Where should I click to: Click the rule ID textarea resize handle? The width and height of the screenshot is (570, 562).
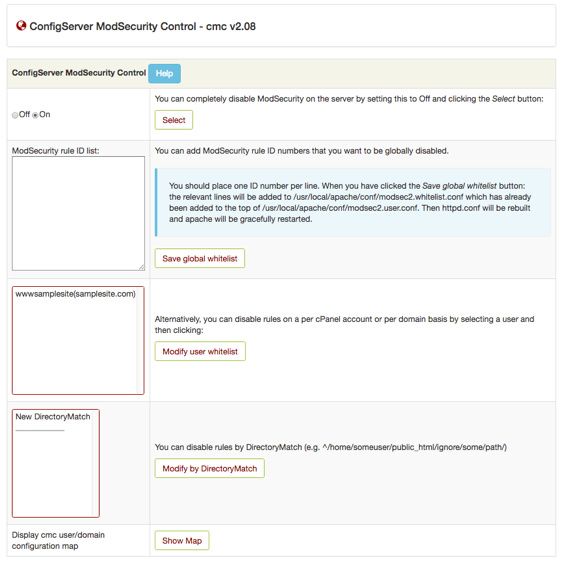point(141,267)
